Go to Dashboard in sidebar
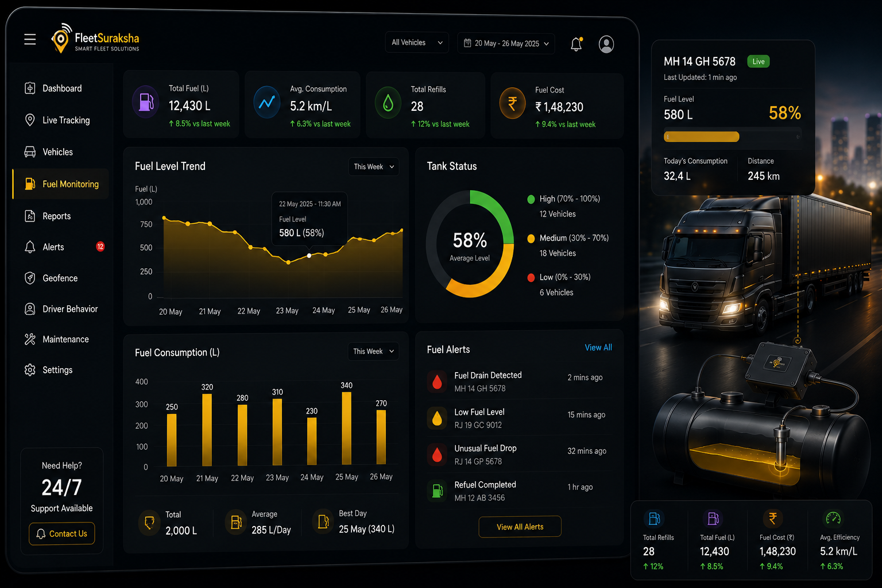 (x=61, y=88)
